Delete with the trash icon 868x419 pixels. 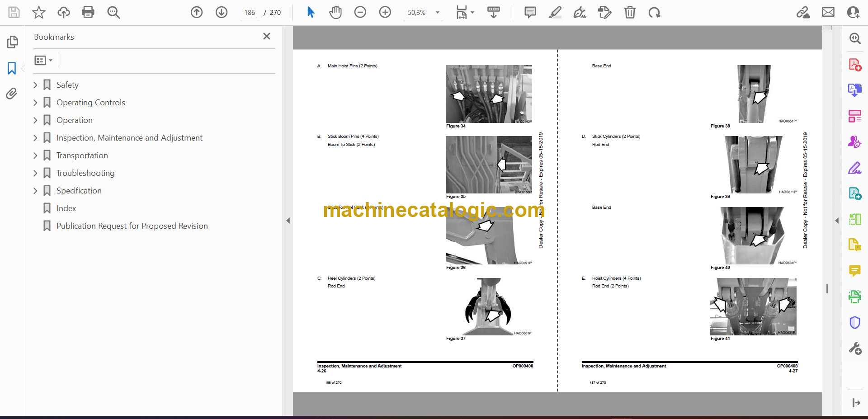click(630, 12)
